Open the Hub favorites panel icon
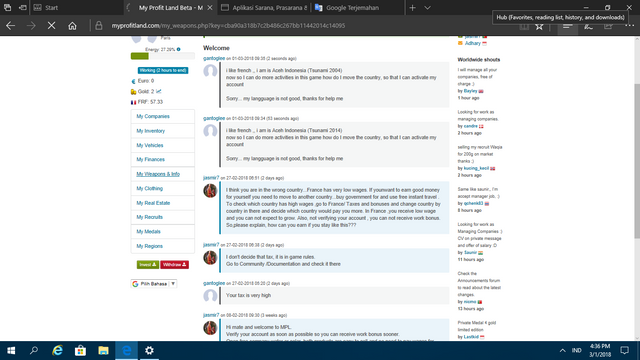This screenshot has height=360, width=640. tap(567, 27)
